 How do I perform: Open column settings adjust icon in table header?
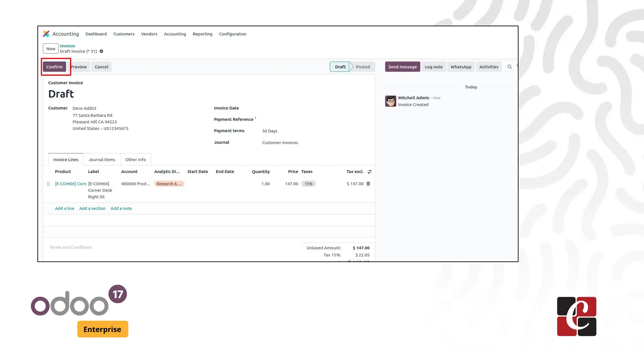click(369, 172)
